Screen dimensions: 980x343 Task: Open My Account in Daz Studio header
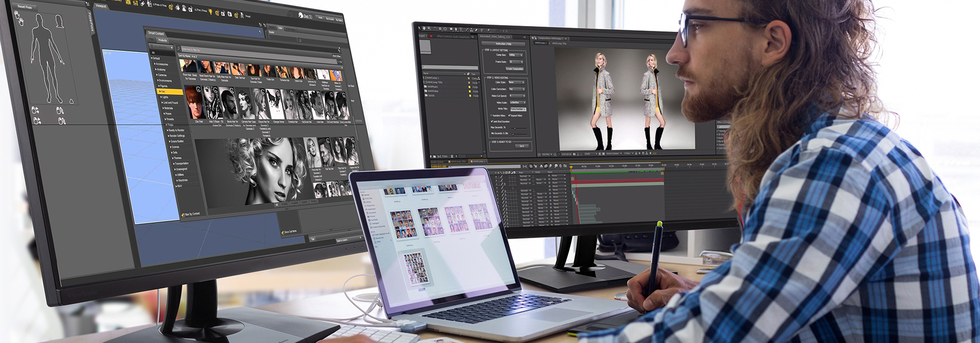click(329, 19)
